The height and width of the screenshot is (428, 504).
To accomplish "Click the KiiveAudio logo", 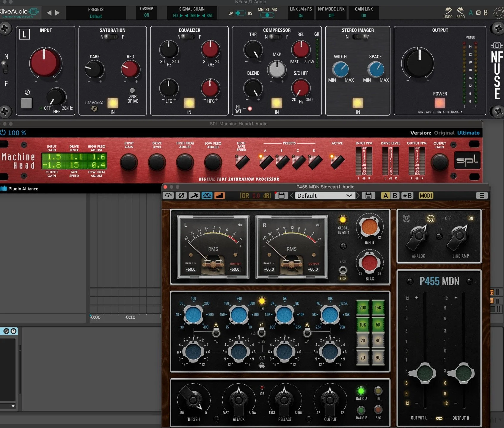I will click(19, 13).
